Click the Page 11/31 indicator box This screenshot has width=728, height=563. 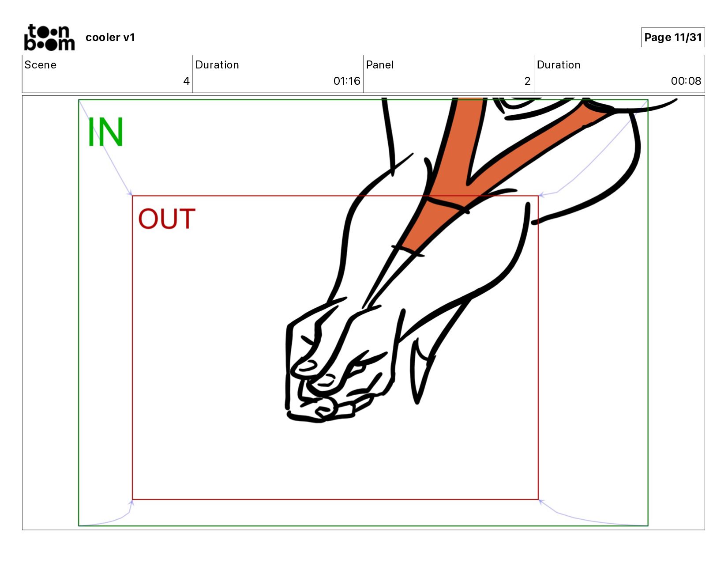tap(672, 38)
